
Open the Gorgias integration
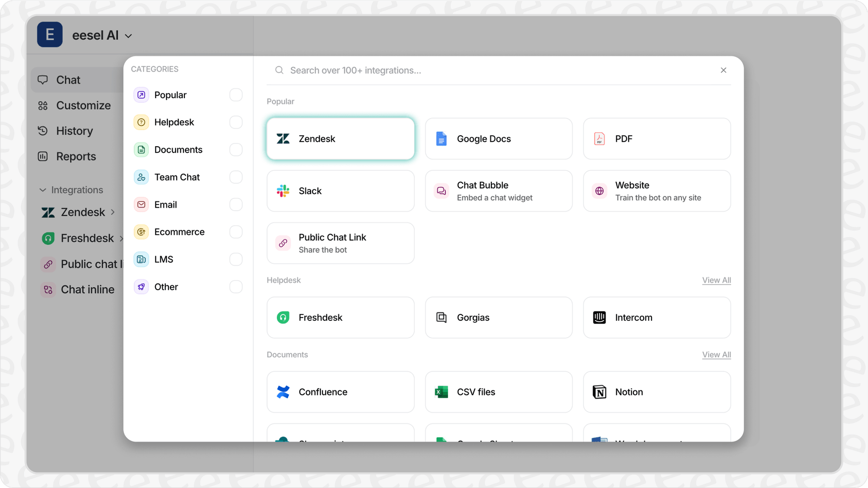(x=498, y=317)
